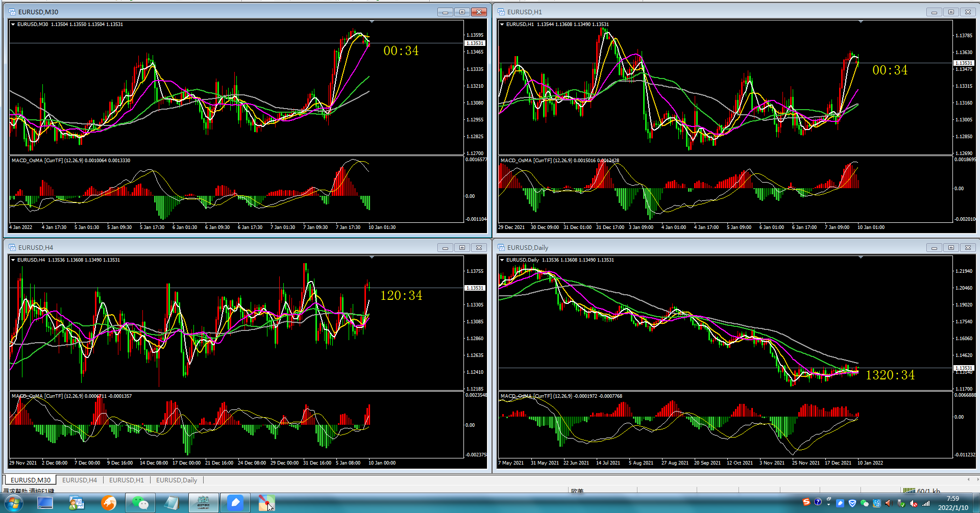Click the EURUSD,Daily OHLC header text

click(560, 260)
